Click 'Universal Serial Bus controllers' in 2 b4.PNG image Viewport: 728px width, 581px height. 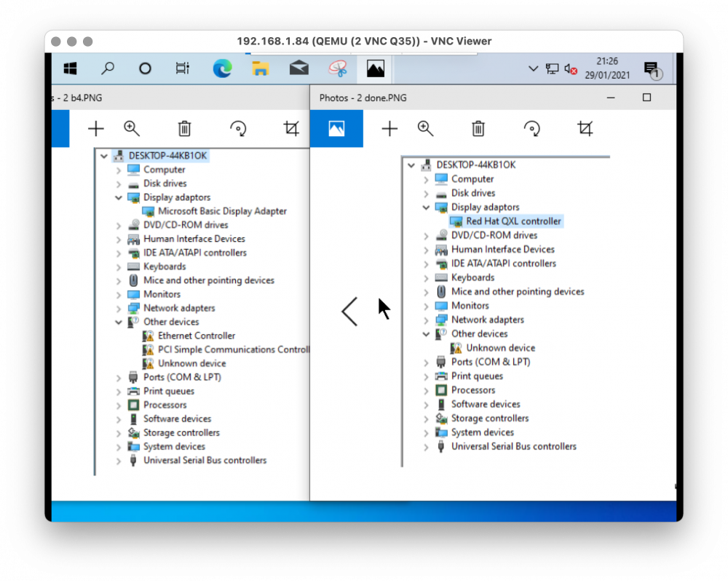205,460
